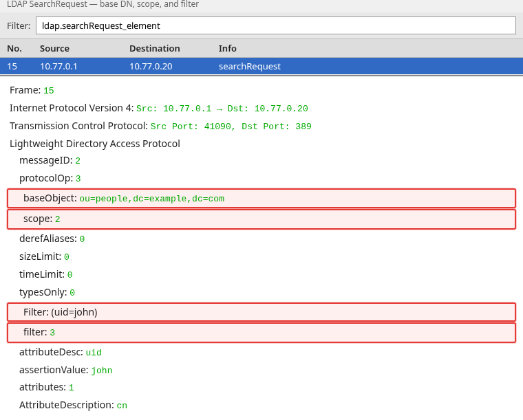
Task: Select the messageID: 2 field
Action: click(50, 161)
